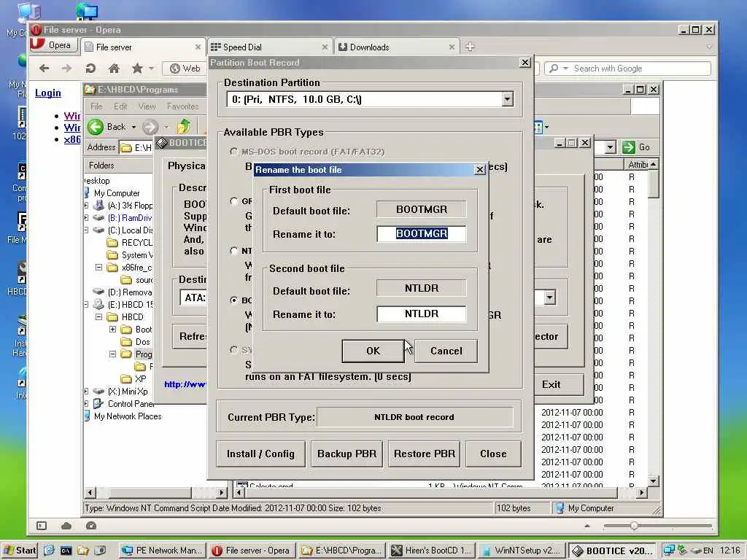Select the (B:) RamDrive tree item

[x=130, y=217]
